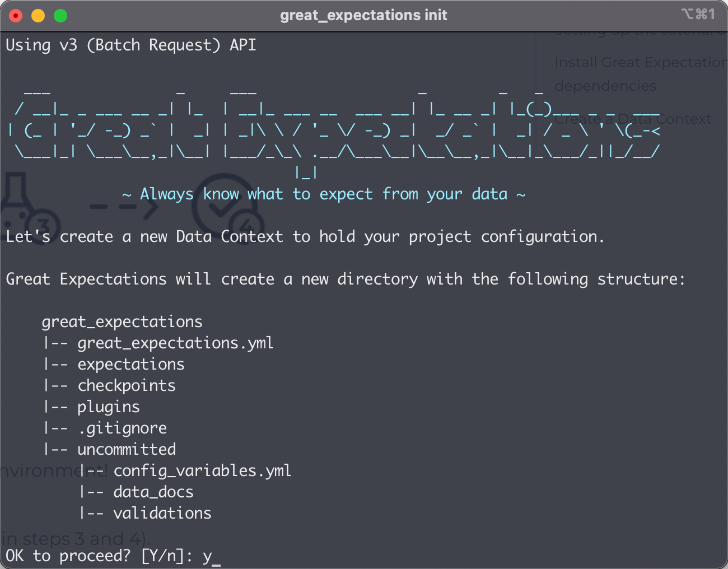Select the checkpoints entry in directory tree

pos(127,385)
